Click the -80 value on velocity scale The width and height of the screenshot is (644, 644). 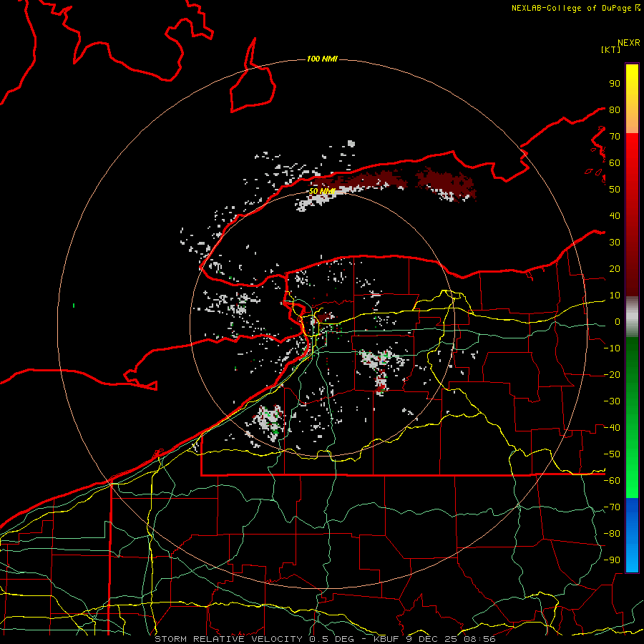tap(612, 534)
